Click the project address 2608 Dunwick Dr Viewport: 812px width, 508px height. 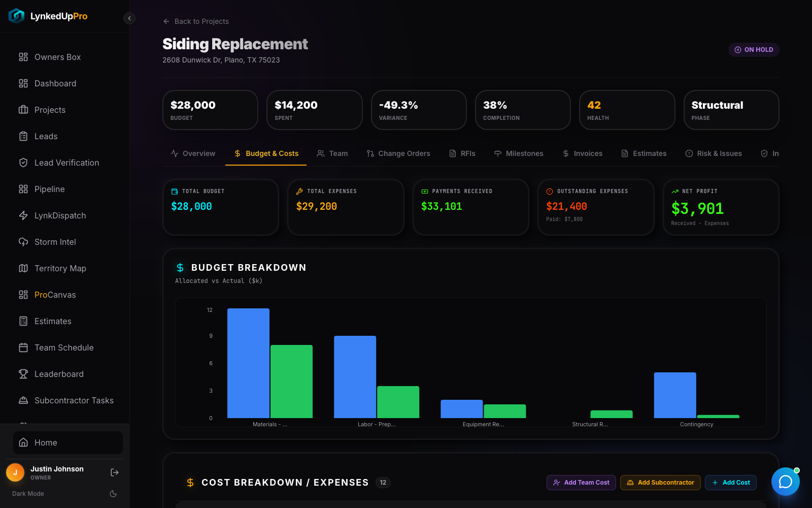point(221,60)
